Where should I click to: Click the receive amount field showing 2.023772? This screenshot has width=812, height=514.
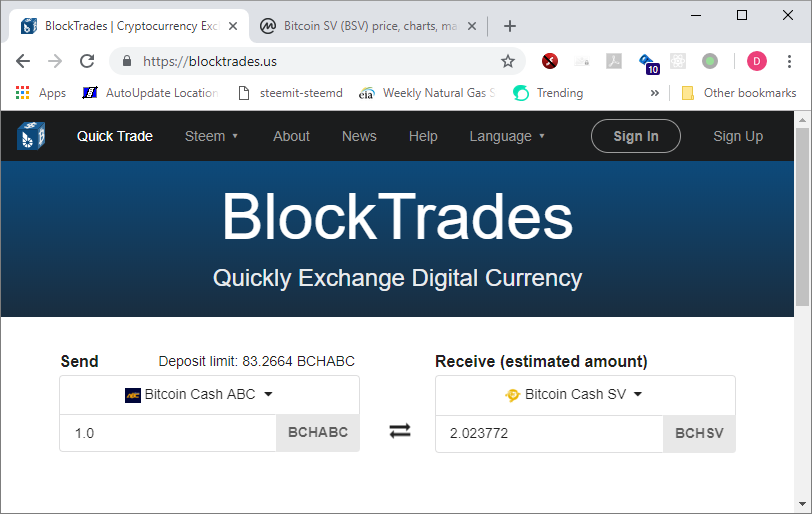[x=549, y=433]
